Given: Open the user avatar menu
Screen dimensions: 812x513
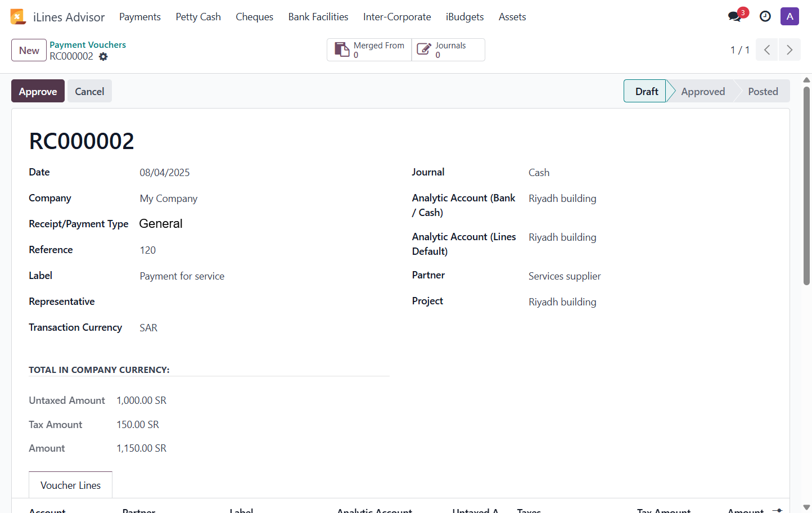Looking at the screenshot, I should (x=790, y=16).
